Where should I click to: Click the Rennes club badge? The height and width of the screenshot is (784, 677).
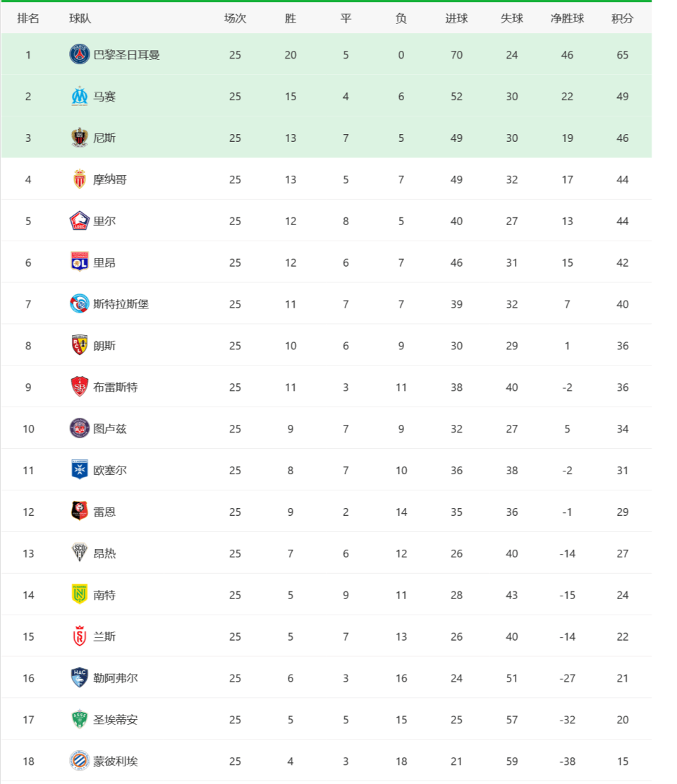click(x=80, y=512)
